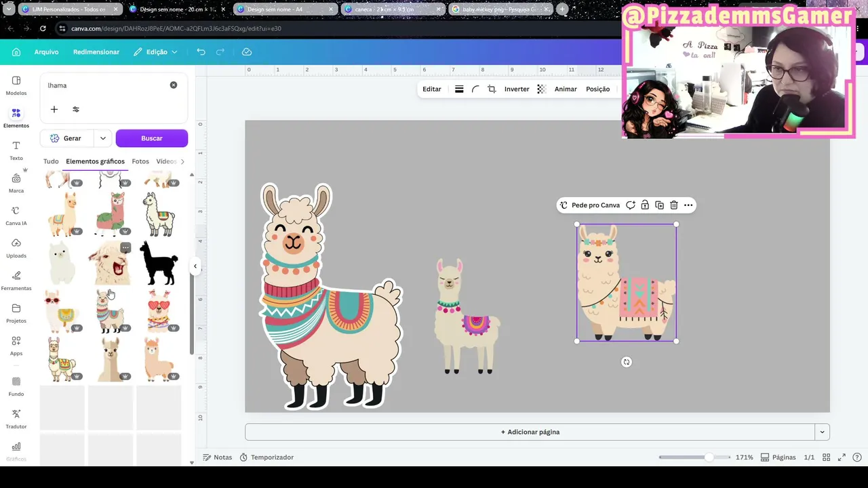Open the Redimensionar menu
The height and width of the screenshot is (488, 868).
(96, 52)
